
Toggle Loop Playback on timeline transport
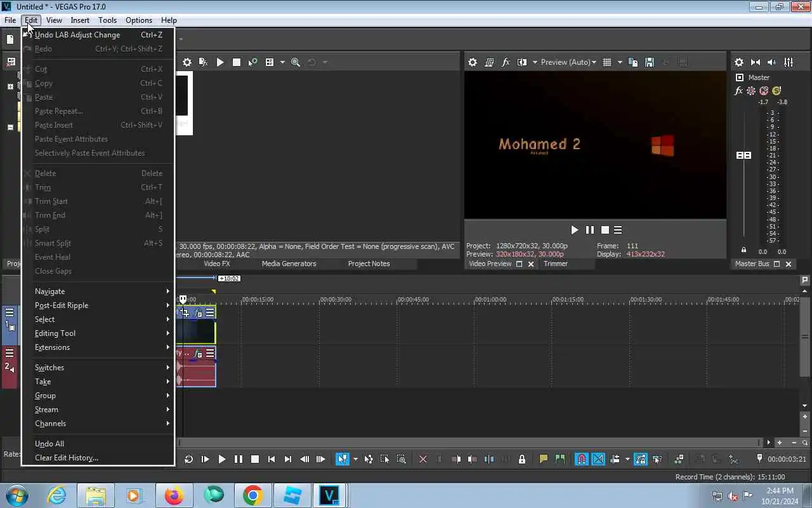(x=188, y=459)
